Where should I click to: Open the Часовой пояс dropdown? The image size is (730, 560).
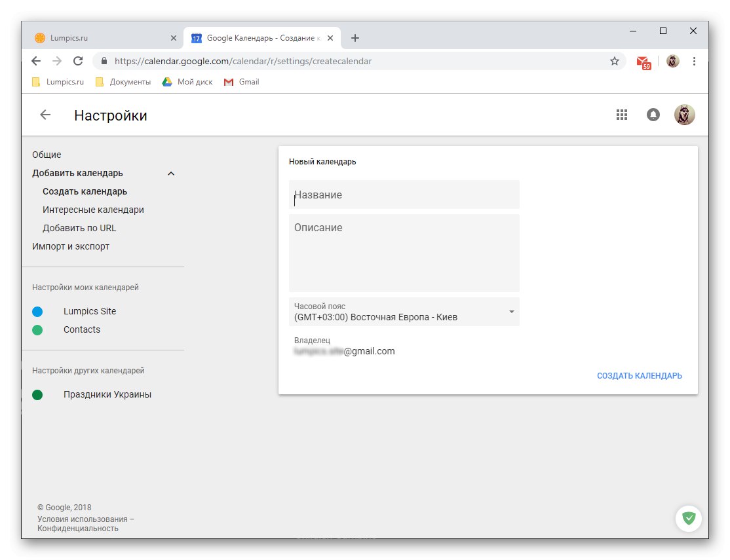coord(512,312)
